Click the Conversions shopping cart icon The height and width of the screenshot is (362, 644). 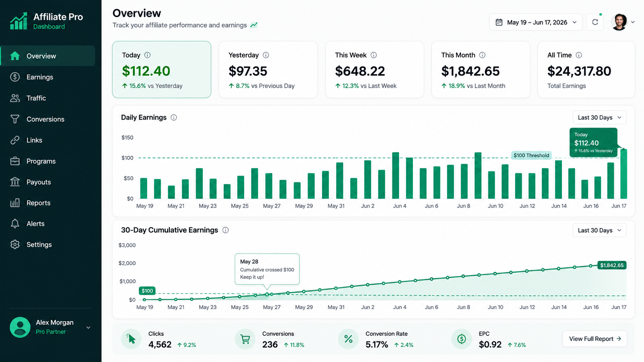click(x=245, y=339)
